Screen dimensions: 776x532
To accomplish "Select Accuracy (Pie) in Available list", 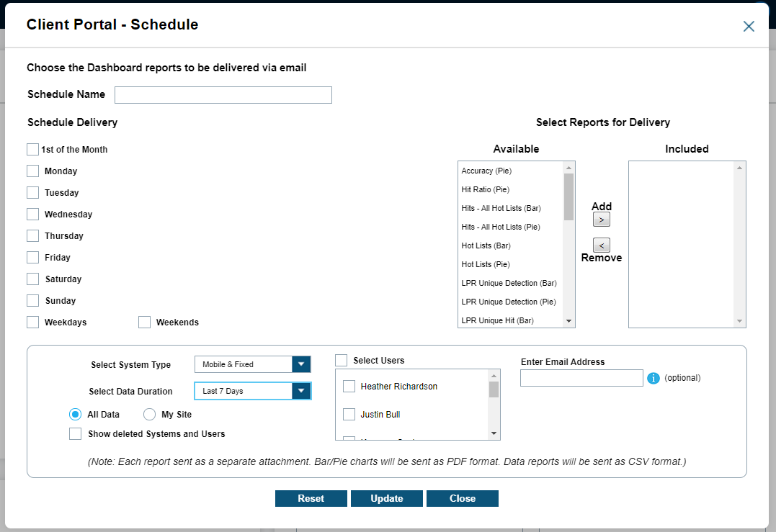I will pyautogui.click(x=487, y=171).
